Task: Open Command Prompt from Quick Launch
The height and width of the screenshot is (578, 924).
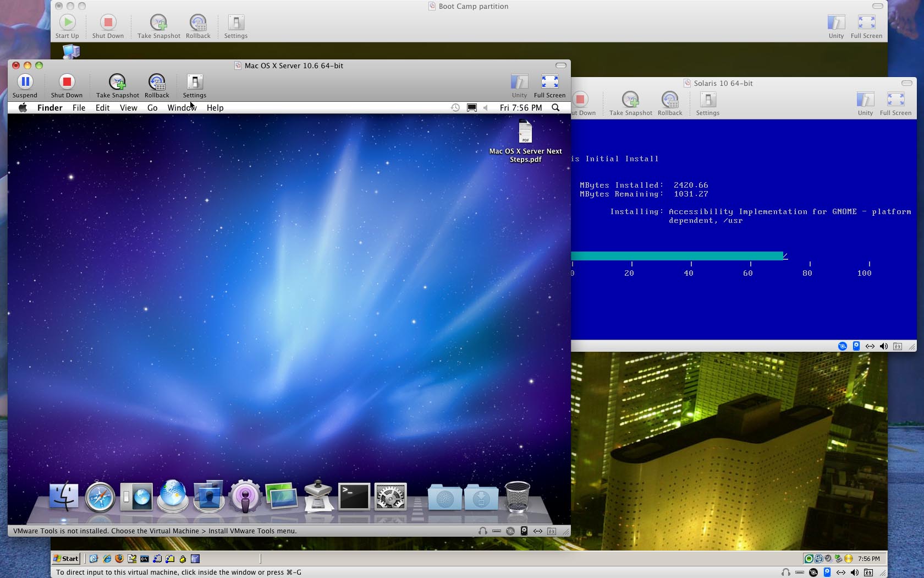Action: [145, 559]
